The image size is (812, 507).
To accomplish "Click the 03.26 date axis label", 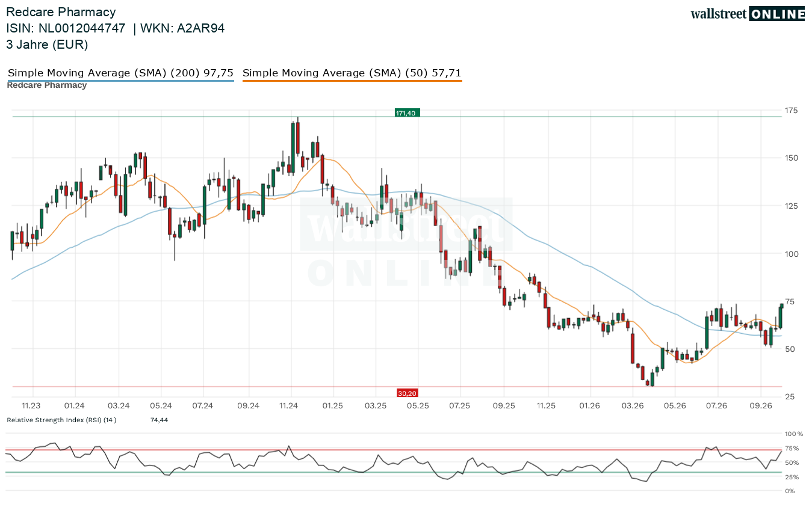I will (632, 406).
